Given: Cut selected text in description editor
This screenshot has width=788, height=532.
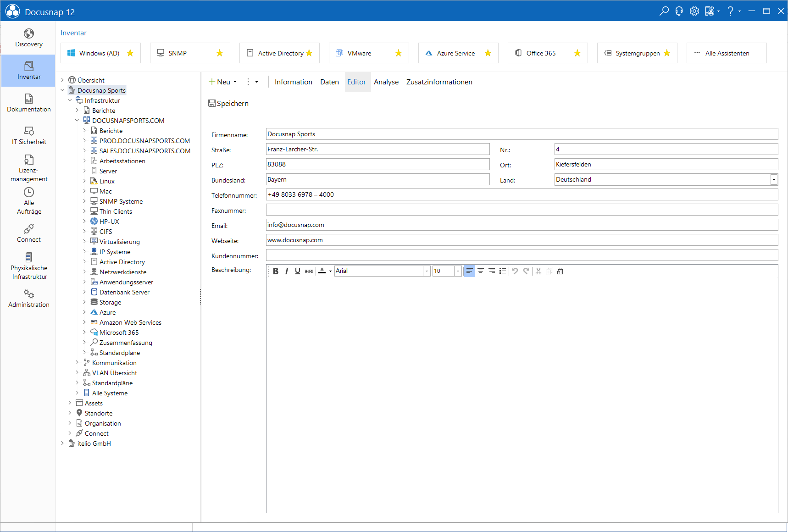Looking at the screenshot, I should tap(538, 271).
